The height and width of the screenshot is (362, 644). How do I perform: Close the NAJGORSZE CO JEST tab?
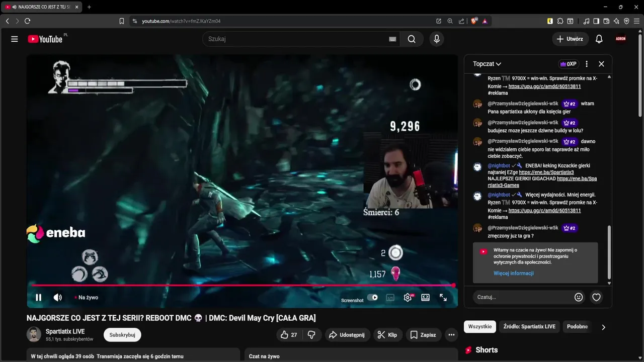76,7
